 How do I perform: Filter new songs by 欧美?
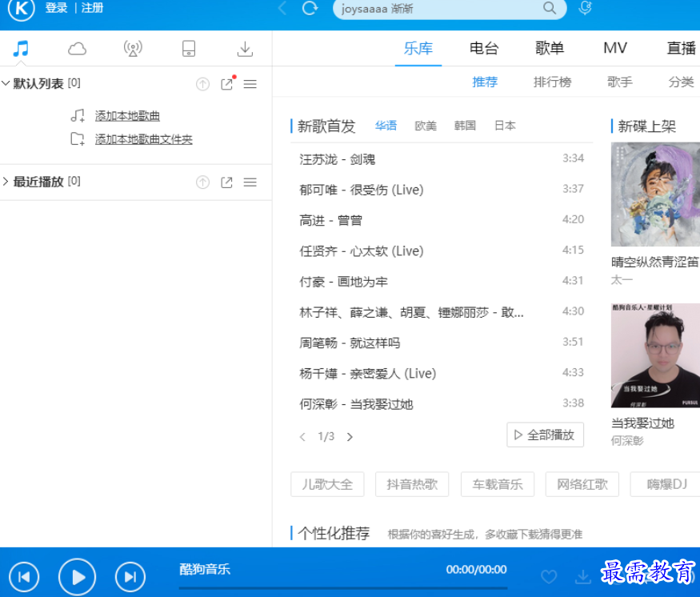426,126
